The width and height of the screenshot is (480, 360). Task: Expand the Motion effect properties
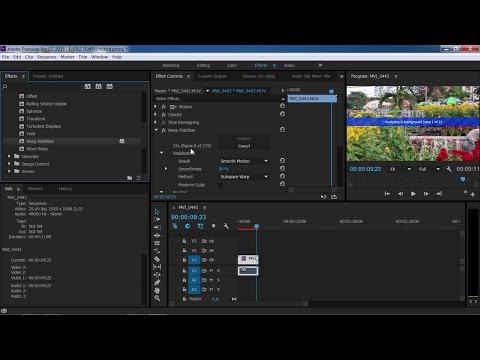pyautogui.click(x=155, y=106)
